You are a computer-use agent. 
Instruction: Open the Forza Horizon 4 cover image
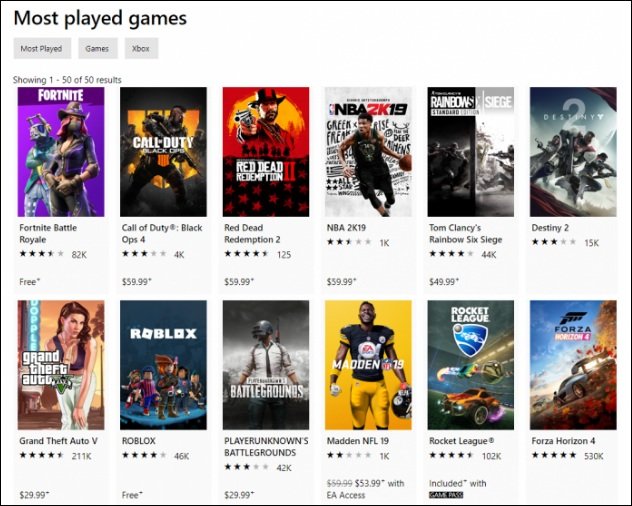[573, 365]
